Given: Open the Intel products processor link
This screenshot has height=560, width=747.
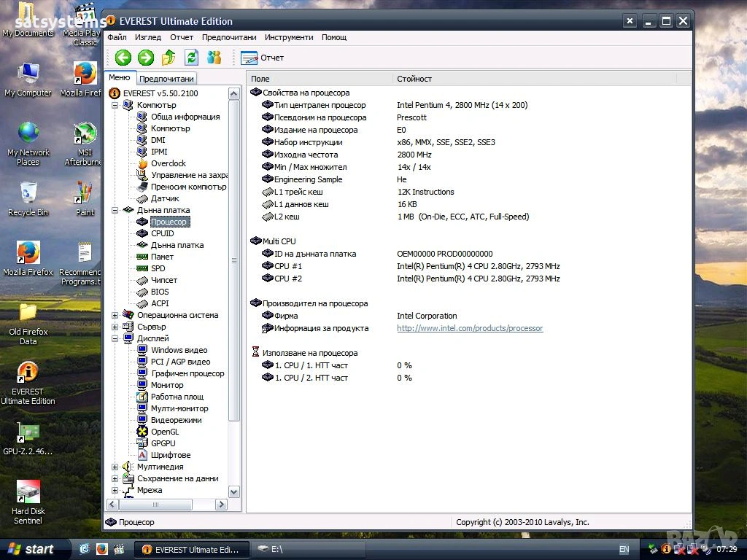Looking at the screenshot, I should coord(469,328).
